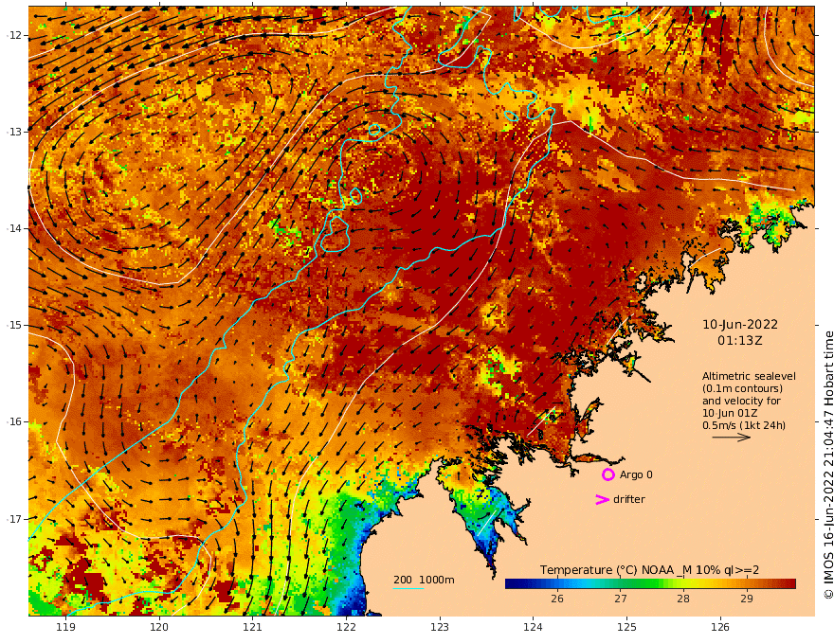Viewport: 834px width, 644px height.
Task: Click the '0.5m/s (1kt 24h)' label
Action: (x=744, y=425)
